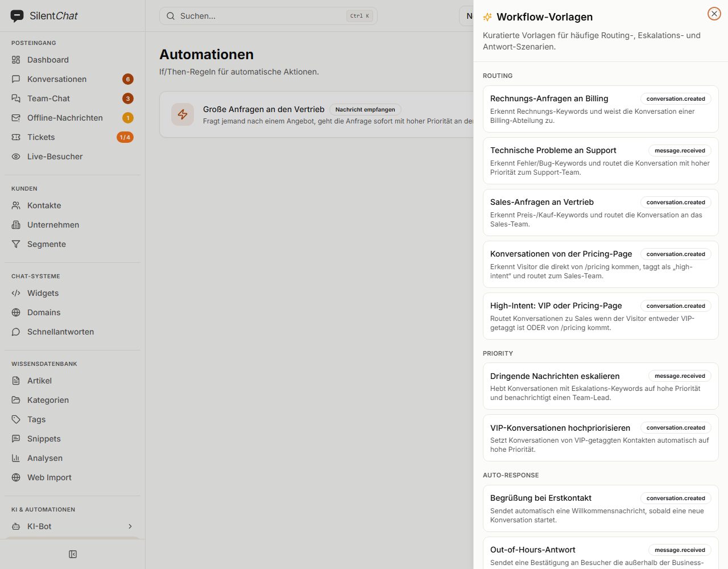This screenshot has width=728, height=569.
Task: Click the Konversationen speech bubble icon
Action: pyautogui.click(x=16, y=79)
